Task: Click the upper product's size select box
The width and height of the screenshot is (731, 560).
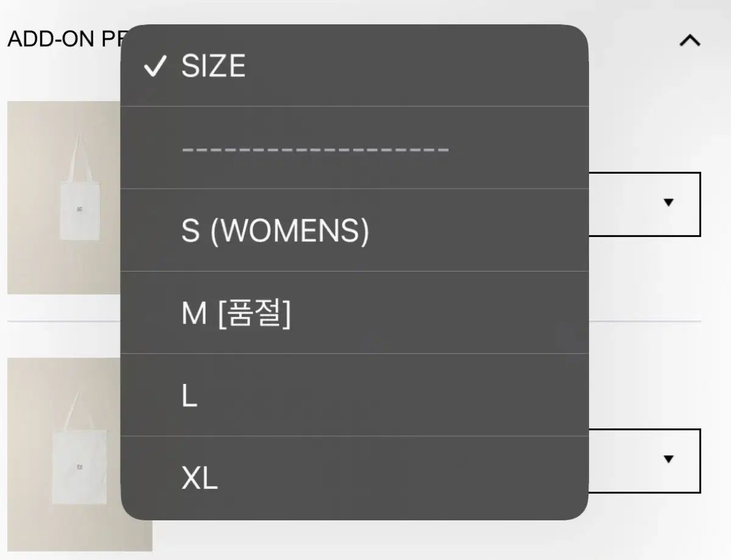Action: coord(640,204)
